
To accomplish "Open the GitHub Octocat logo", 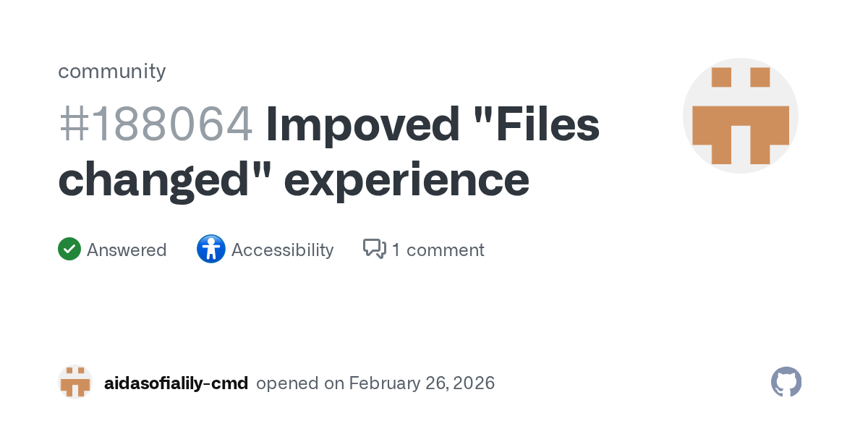I will coord(786,382).
